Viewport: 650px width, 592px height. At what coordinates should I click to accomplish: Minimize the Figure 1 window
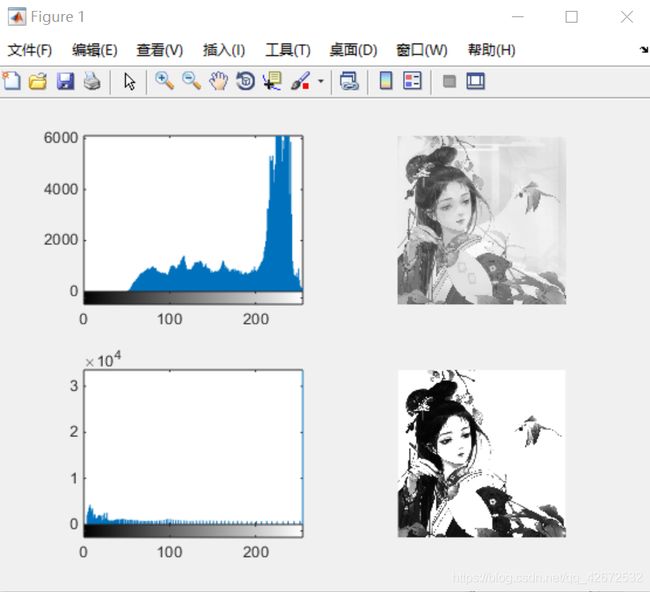point(518,17)
